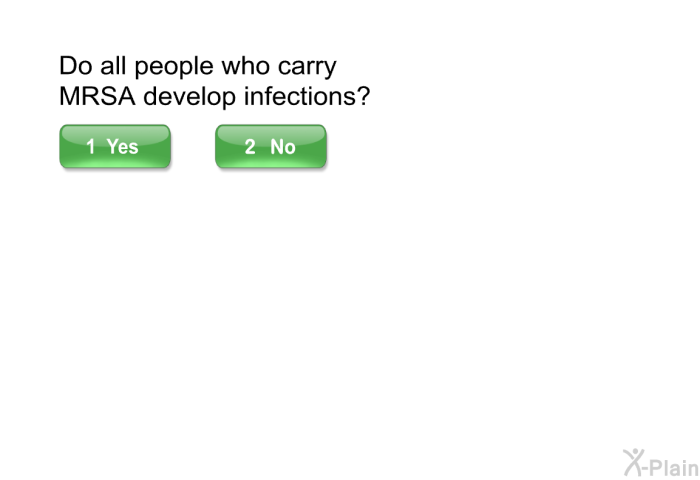Viewport: 700px width, 480px height.
Task: Choose the No answer button
Action: pos(271,146)
